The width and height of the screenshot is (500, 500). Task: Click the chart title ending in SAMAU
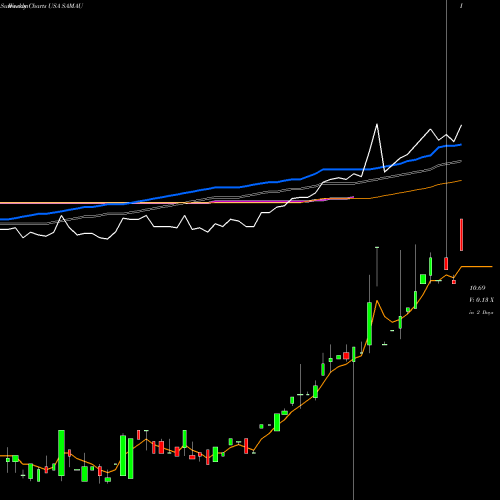tap(42, 6)
